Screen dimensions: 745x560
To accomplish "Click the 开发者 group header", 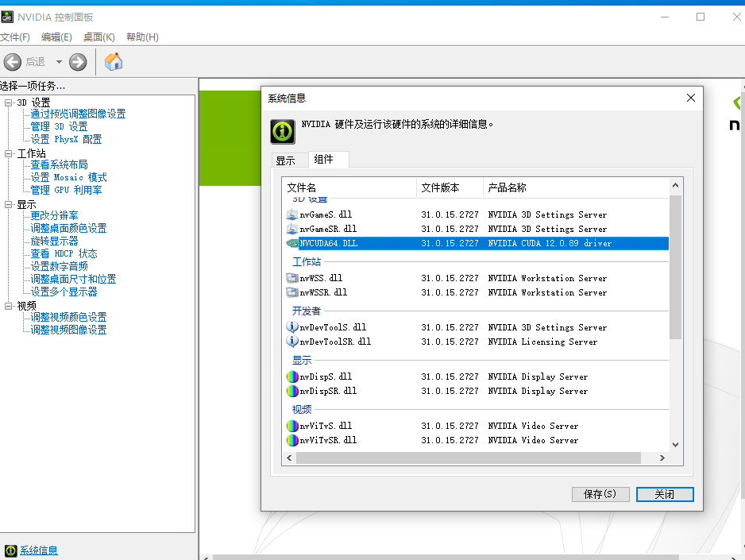I will coord(307,311).
